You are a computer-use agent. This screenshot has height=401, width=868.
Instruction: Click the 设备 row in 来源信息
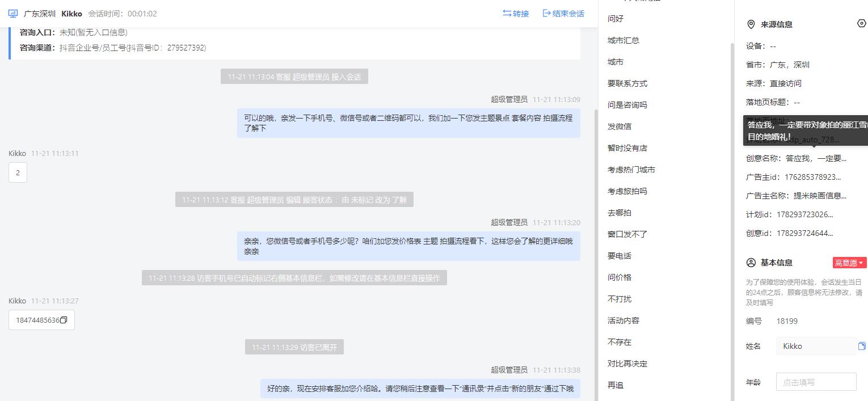pos(761,46)
